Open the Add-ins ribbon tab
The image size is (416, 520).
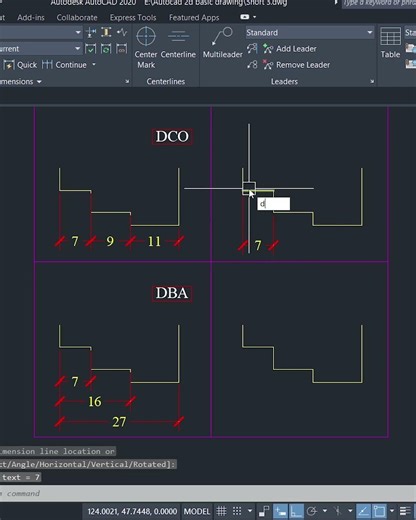click(31, 17)
